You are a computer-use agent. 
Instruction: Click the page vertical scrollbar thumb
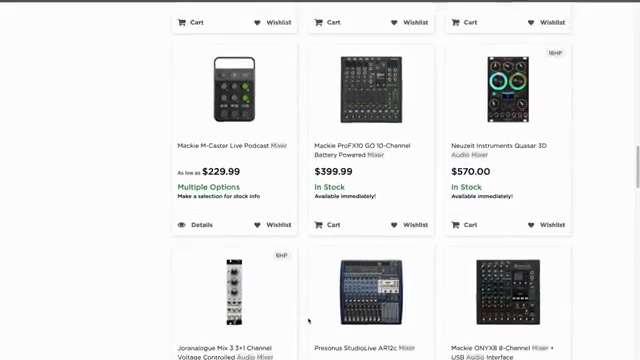pyautogui.click(x=638, y=167)
